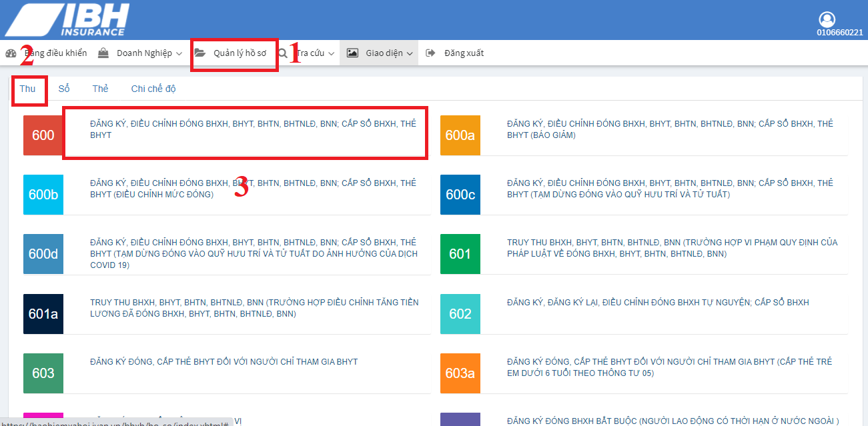Select the light blue 600b tile

[43, 195]
